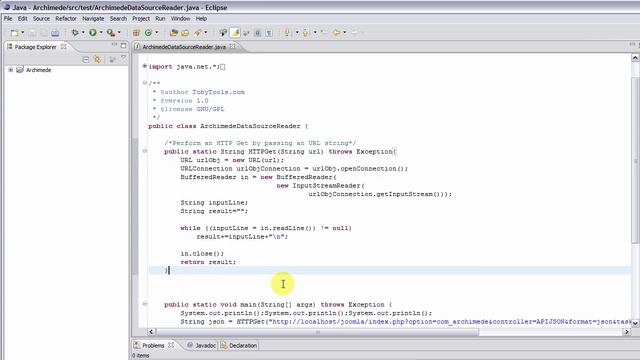Close the Problems view tab
This screenshot has width=640, height=360.
tap(171, 345)
